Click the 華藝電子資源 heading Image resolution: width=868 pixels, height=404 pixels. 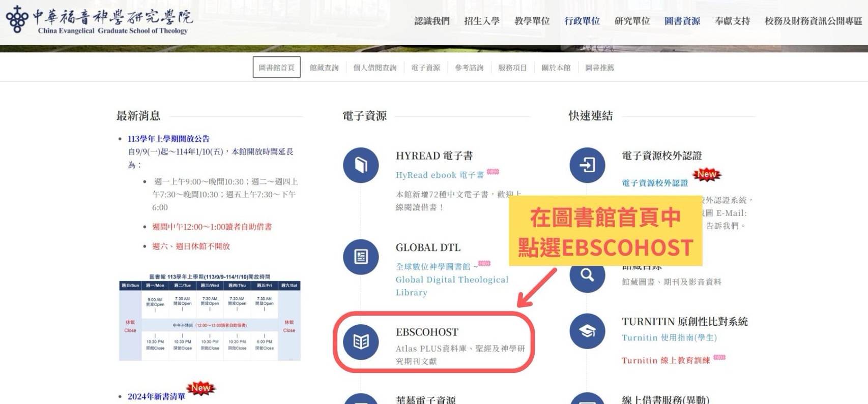(425, 399)
